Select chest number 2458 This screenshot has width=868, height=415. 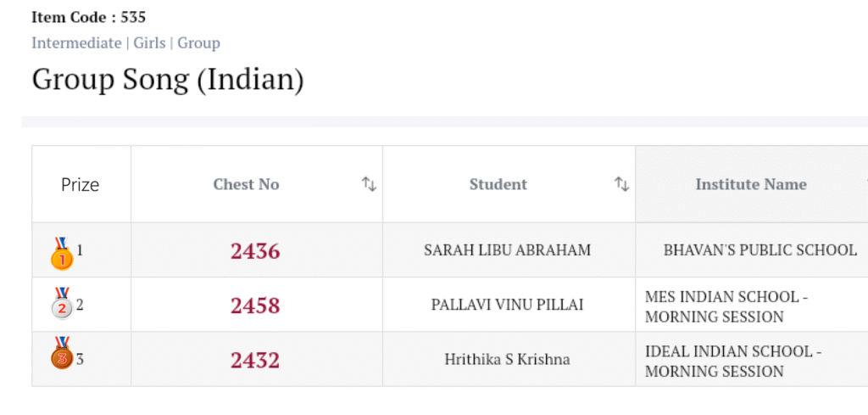[x=255, y=305]
